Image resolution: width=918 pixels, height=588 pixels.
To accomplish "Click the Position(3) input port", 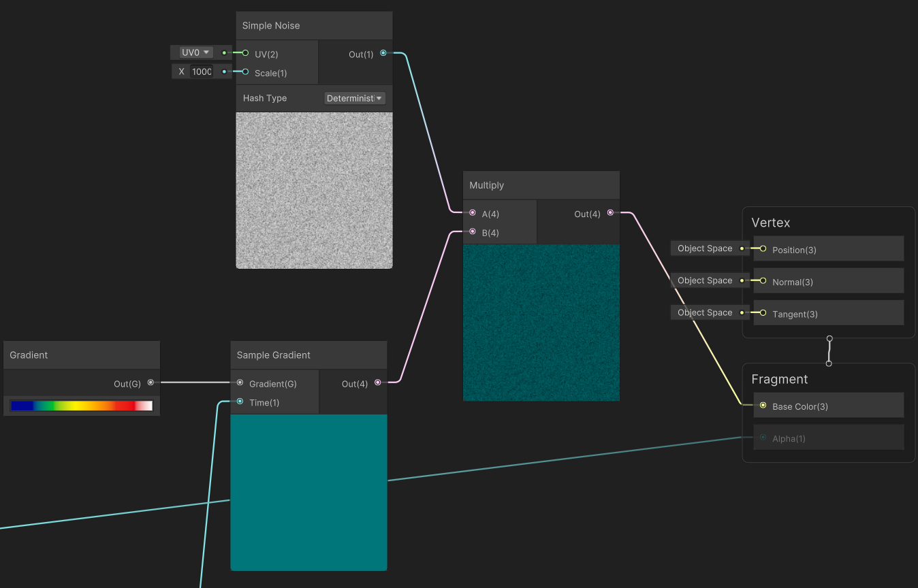I will point(763,249).
